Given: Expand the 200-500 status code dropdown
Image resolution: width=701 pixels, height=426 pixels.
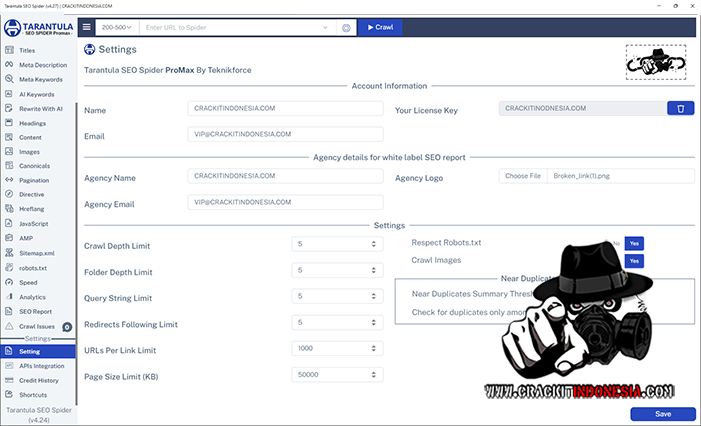Looking at the screenshot, I should click(116, 28).
